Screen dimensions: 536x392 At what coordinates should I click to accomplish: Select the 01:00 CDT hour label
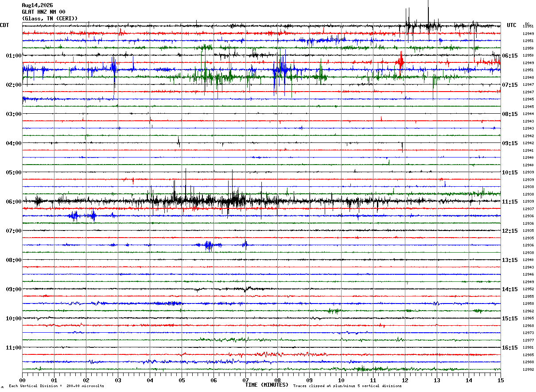click(x=14, y=55)
